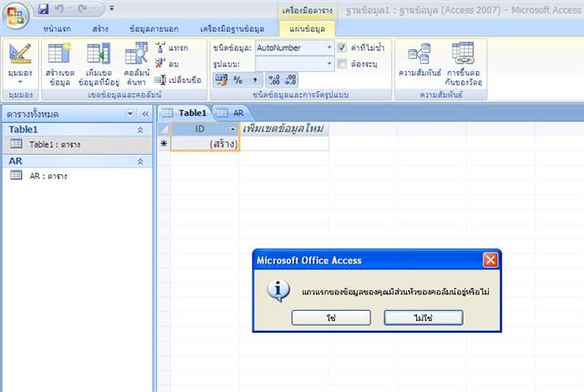The image size is (584, 392).
Task: Open the รูปแบบ (Format) dropdown
Action: (328, 64)
